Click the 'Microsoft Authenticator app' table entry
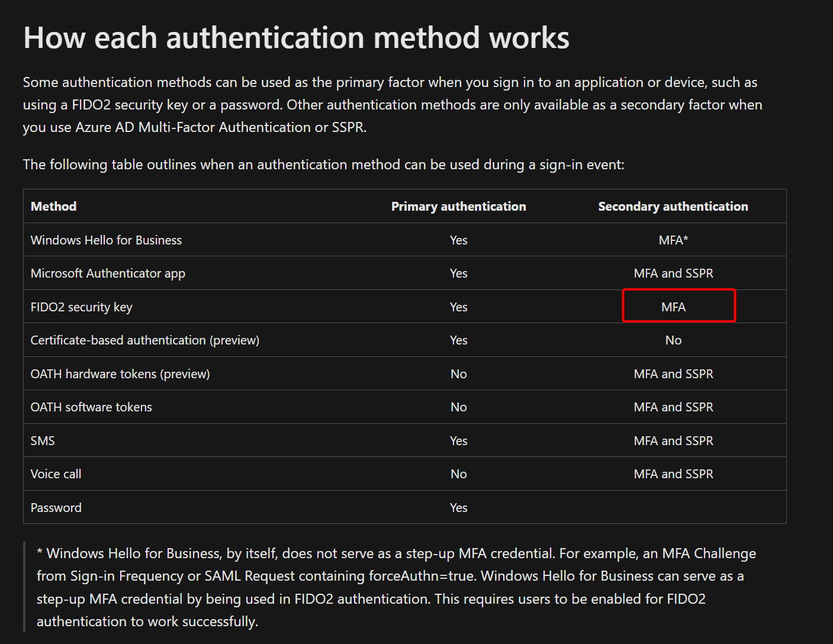833x644 pixels. coord(108,273)
